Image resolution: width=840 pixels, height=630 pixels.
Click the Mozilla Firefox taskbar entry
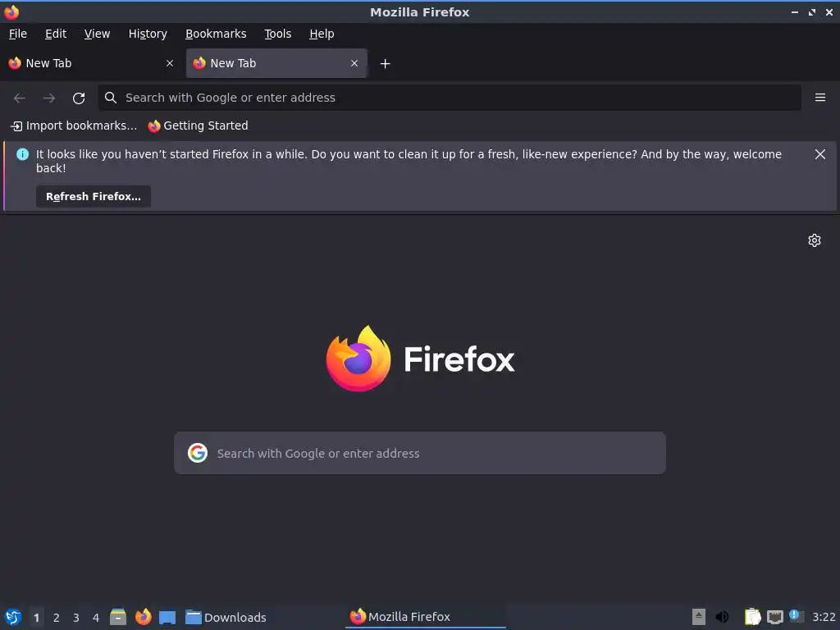[x=426, y=617]
